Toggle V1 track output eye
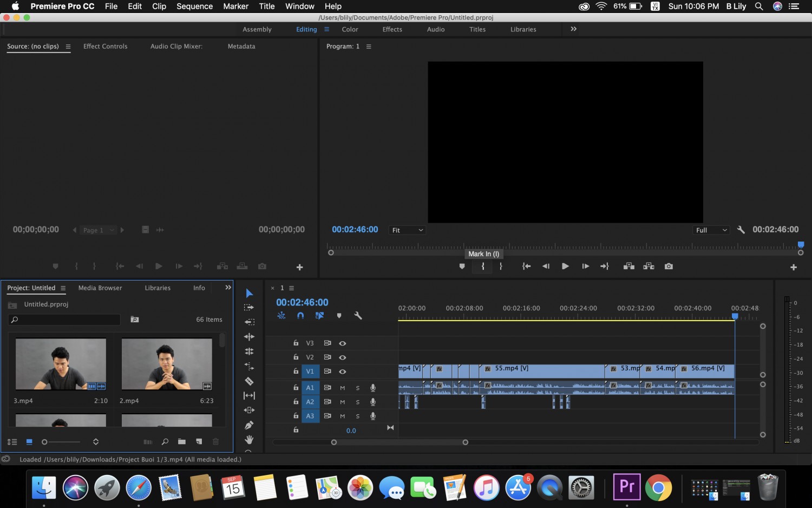The image size is (812, 508). point(343,372)
